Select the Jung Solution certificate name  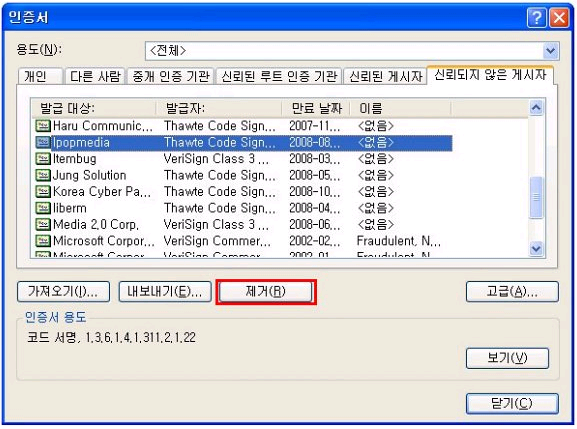[89, 175]
